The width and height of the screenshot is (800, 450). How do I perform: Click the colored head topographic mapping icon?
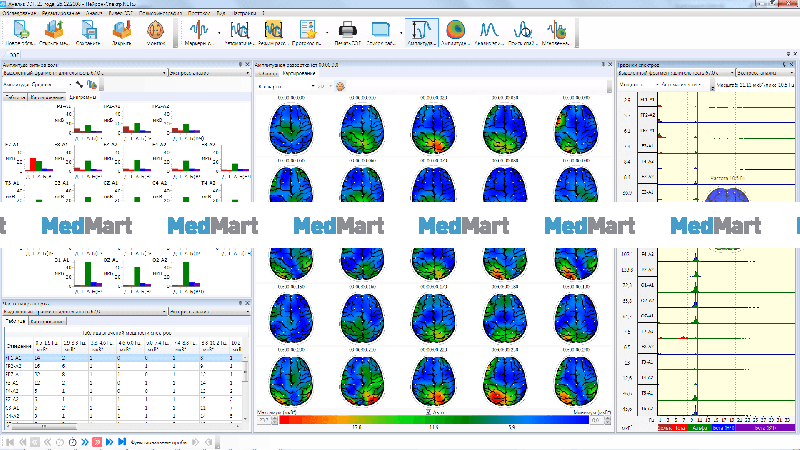pyautogui.click(x=455, y=31)
